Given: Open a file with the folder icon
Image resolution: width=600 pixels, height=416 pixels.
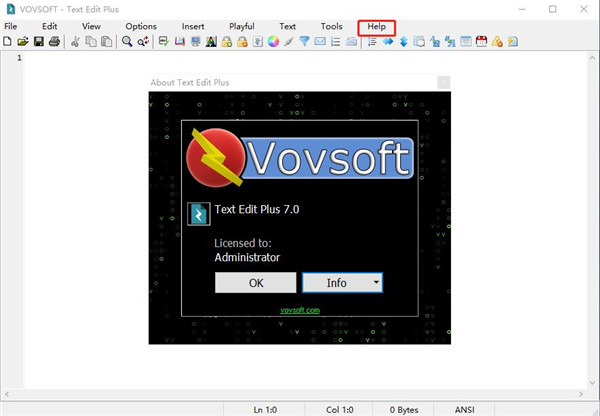Looking at the screenshot, I should click(x=23, y=41).
